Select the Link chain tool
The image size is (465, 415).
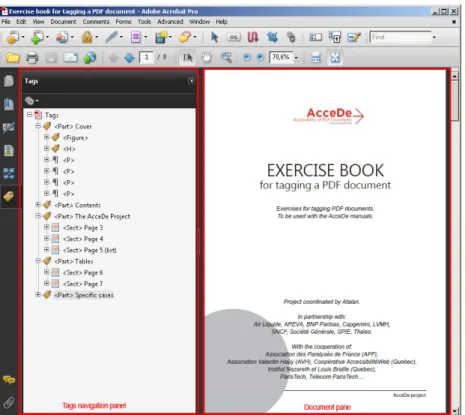pyautogui.click(x=291, y=37)
